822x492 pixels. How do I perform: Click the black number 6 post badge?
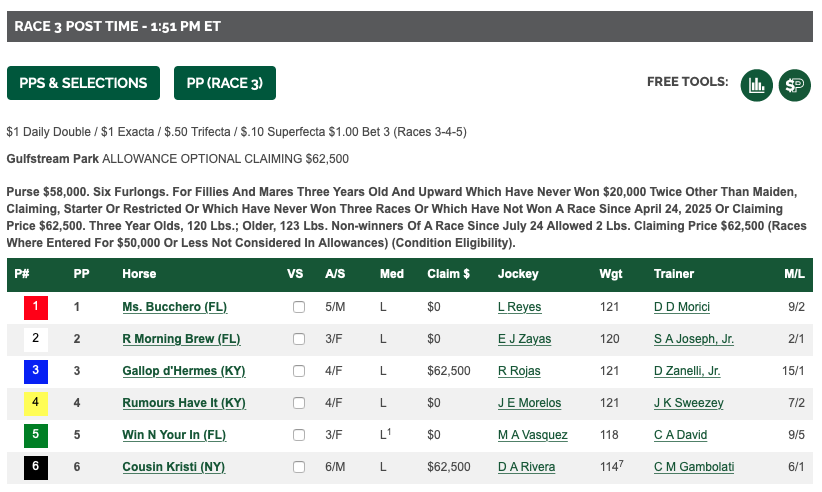pyautogui.click(x=35, y=467)
